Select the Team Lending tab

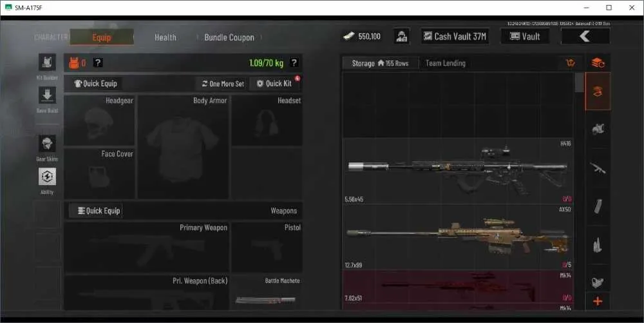pos(446,63)
